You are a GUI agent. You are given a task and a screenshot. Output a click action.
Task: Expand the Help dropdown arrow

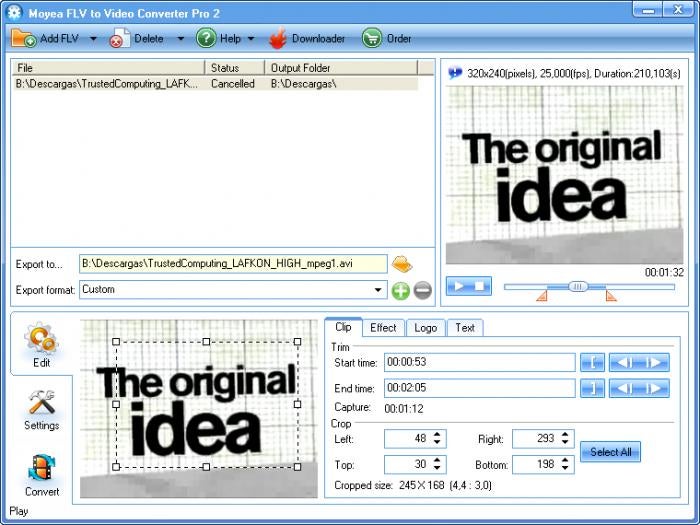pos(251,39)
